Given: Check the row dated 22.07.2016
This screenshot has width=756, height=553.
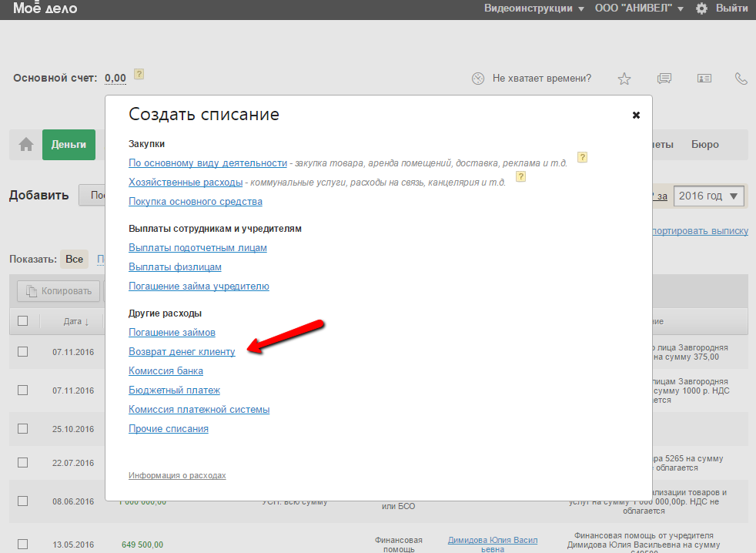Looking at the screenshot, I should pyautogui.click(x=22, y=463).
